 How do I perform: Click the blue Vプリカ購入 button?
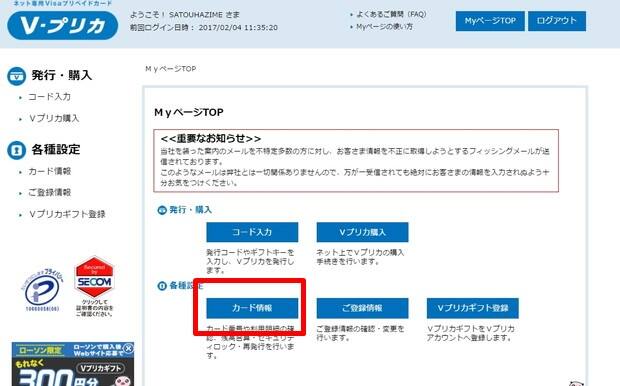click(x=362, y=232)
